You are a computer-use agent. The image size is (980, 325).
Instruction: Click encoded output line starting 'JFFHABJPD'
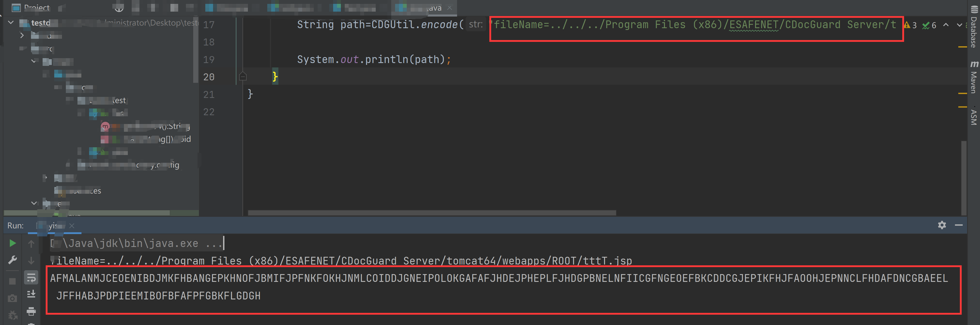point(158,296)
